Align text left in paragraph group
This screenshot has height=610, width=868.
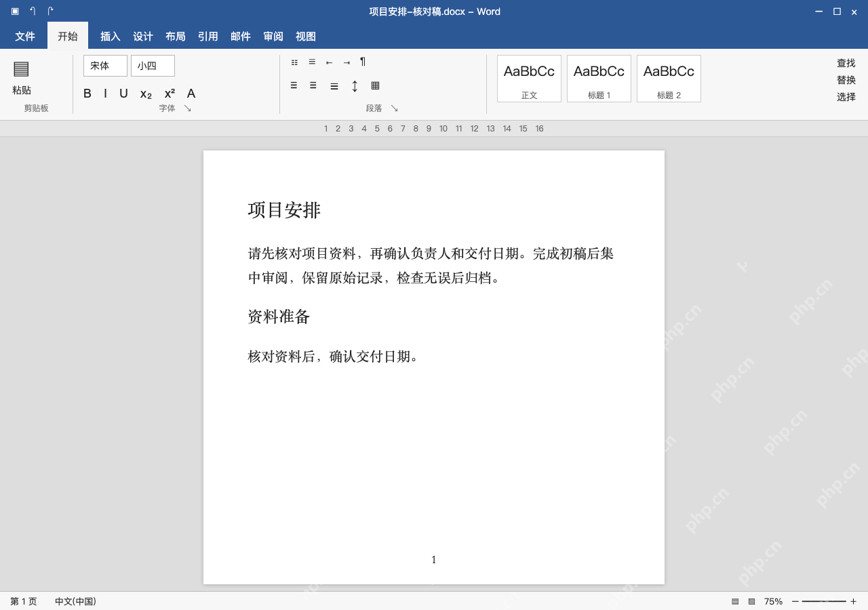(294, 85)
